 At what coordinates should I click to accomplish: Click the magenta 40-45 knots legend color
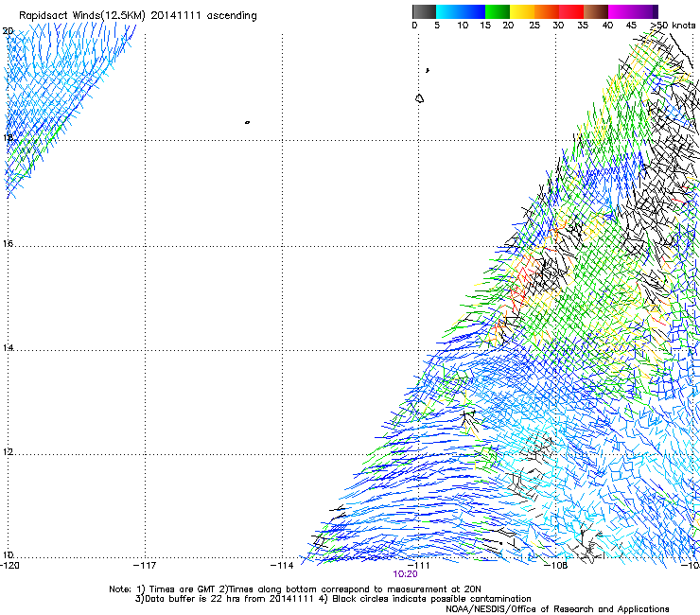pyautogui.click(x=621, y=11)
